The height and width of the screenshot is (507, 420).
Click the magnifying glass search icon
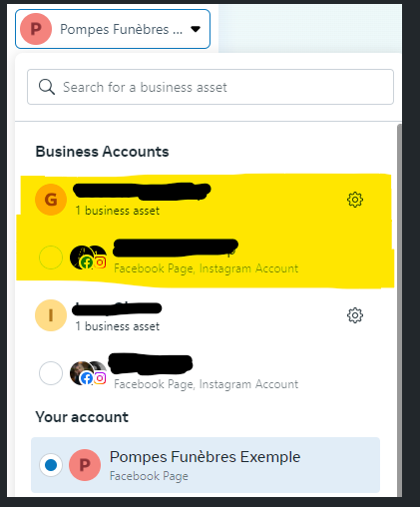[x=47, y=87]
